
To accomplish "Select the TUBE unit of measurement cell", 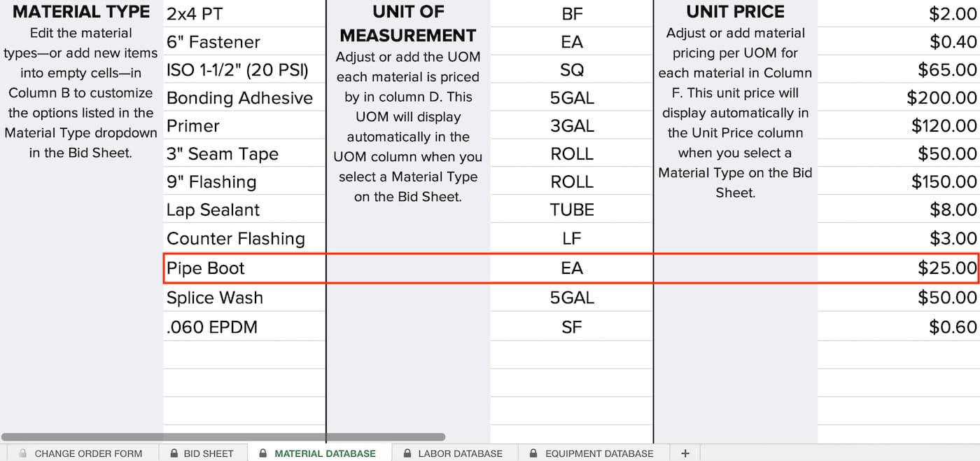I will pos(571,210).
